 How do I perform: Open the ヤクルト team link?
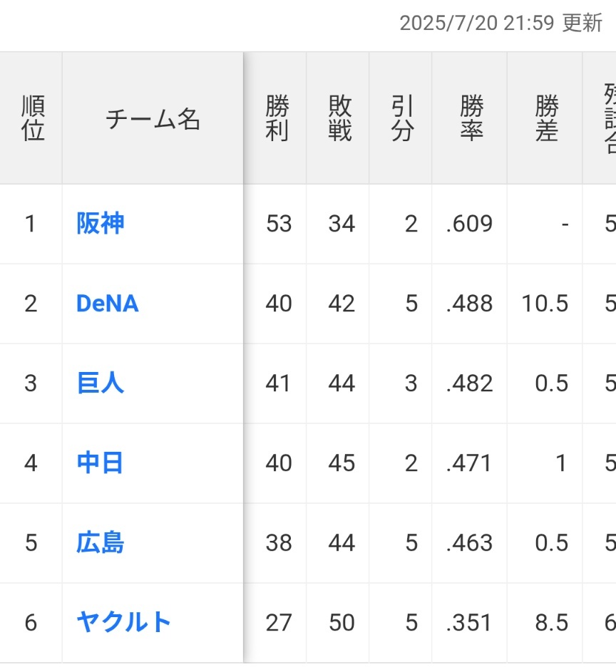point(123,622)
